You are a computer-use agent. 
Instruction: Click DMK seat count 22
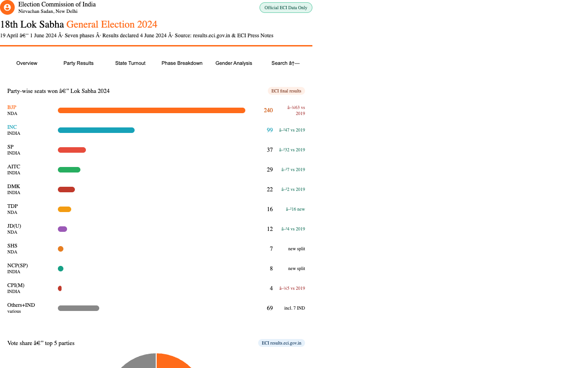pyautogui.click(x=270, y=190)
